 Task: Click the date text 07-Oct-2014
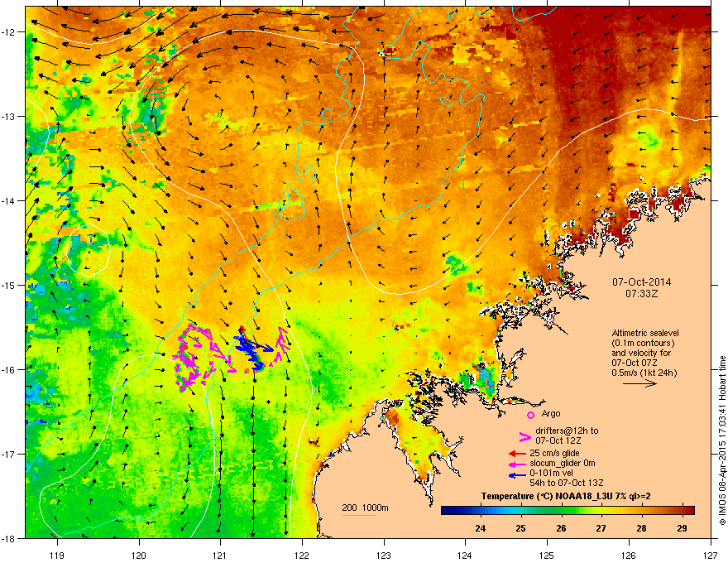coord(641,282)
